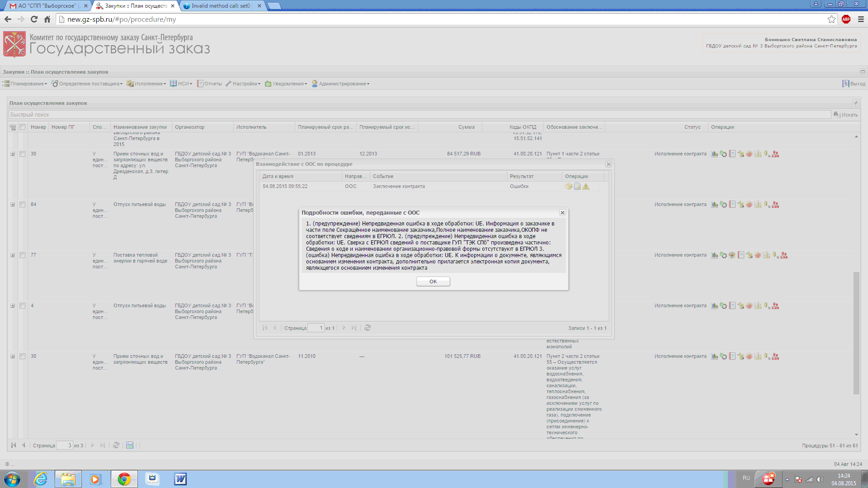Check the checkbox for row 84
The width and height of the screenshot is (868, 488).
point(22,205)
